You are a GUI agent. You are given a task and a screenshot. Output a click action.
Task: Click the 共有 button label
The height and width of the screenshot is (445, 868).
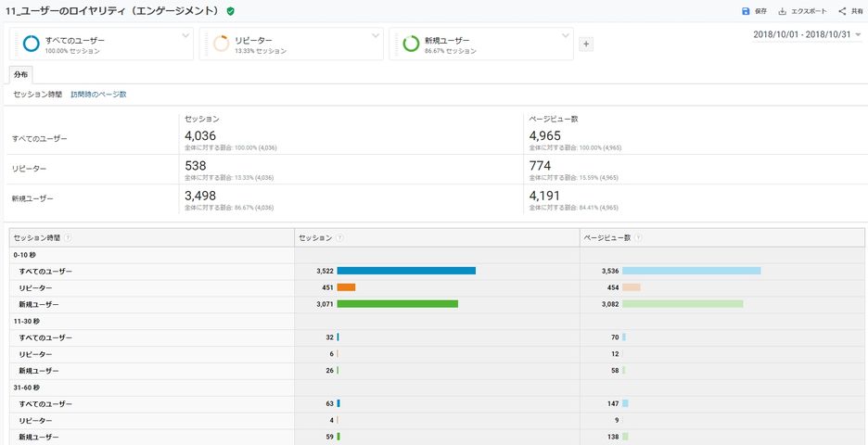(857, 11)
